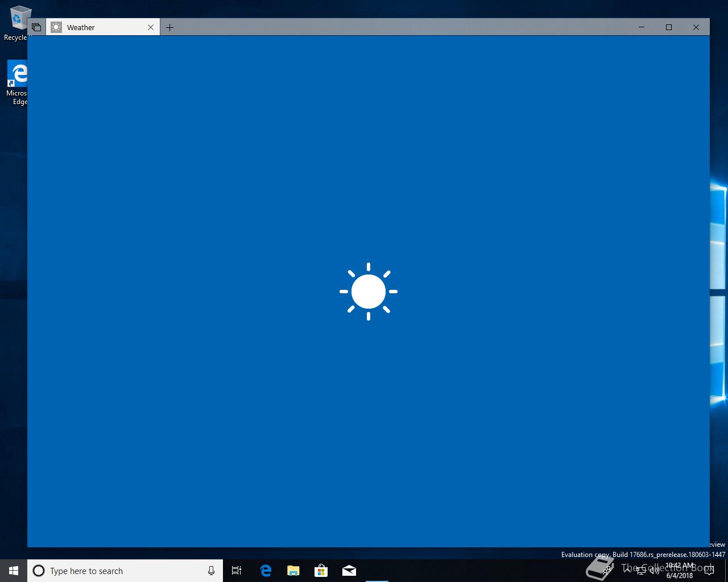Open the Action Center notifications icon
Viewport: 728px width, 582px height.
709,571
